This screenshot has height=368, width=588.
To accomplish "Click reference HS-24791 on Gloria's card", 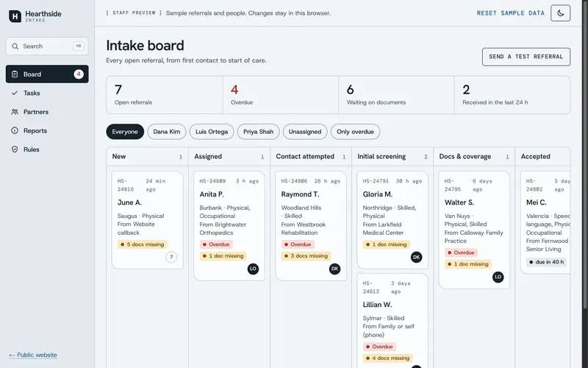I will pos(376,181).
